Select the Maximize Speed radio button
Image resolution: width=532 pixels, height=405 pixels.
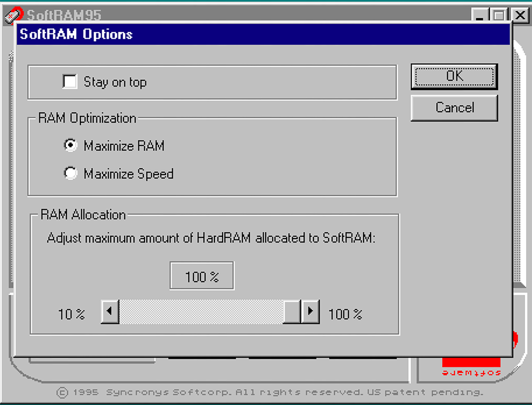pos(70,173)
